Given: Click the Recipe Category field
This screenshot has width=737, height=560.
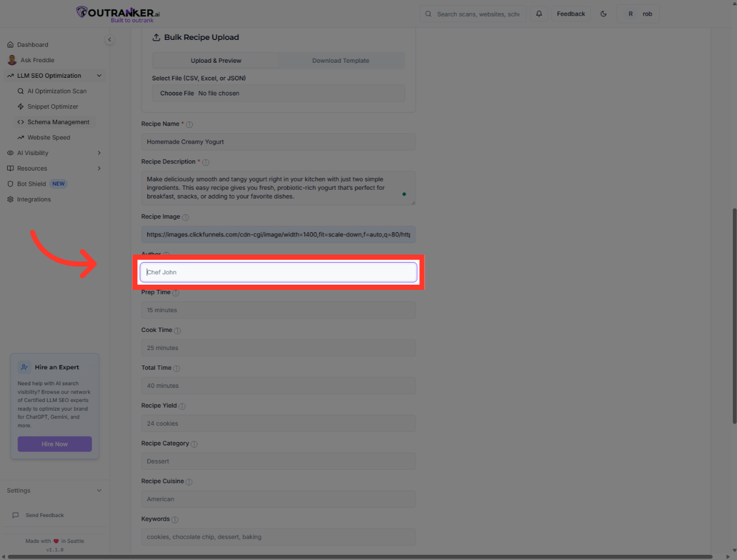Looking at the screenshot, I should point(278,461).
